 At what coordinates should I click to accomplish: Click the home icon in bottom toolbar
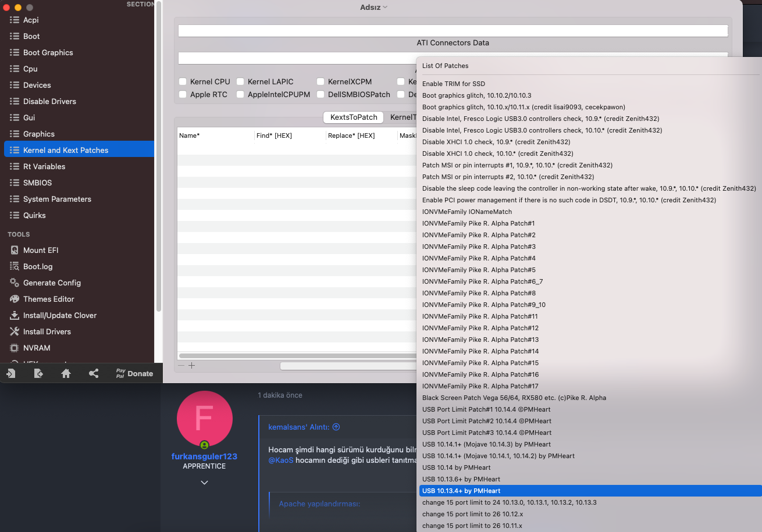point(66,374)
